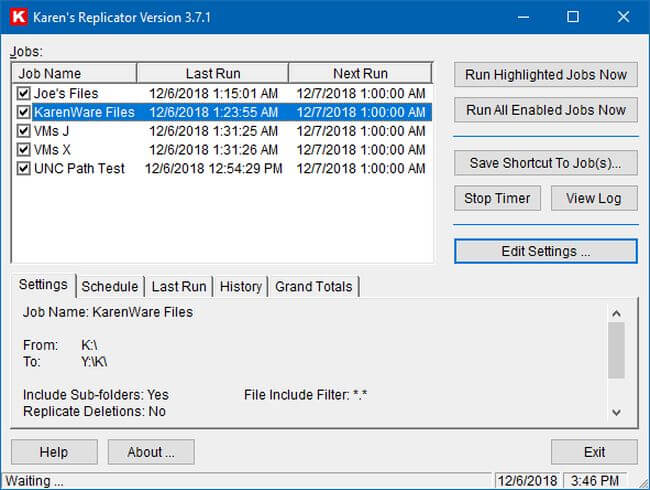The image size is (650, 490).
Task: Exit the application with the Exit button
Action: tap(594, 452)
